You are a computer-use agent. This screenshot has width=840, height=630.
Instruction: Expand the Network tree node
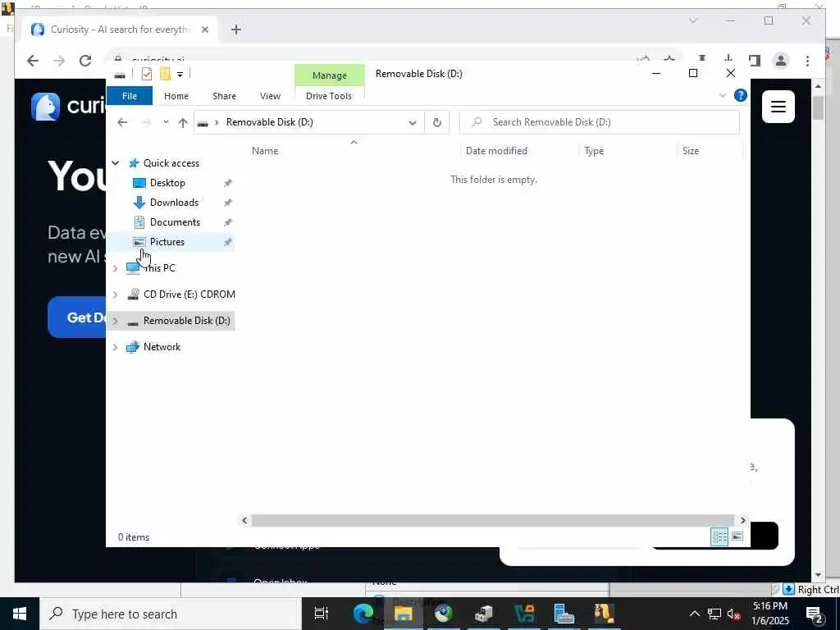coord(115,347)
